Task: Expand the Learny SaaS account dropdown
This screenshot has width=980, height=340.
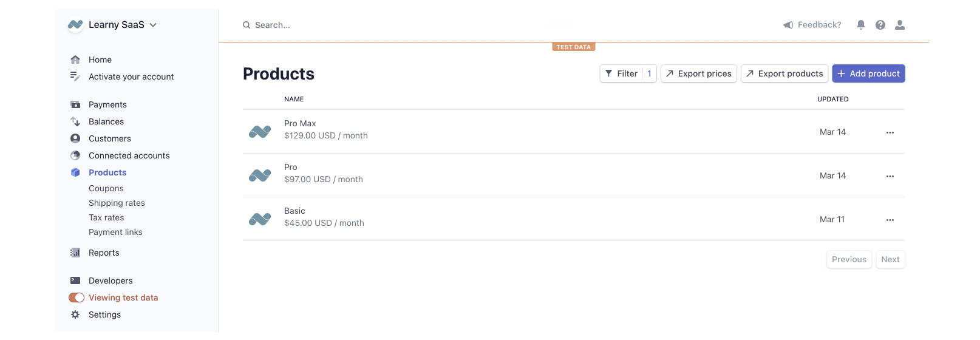Action: coord(153,25)
